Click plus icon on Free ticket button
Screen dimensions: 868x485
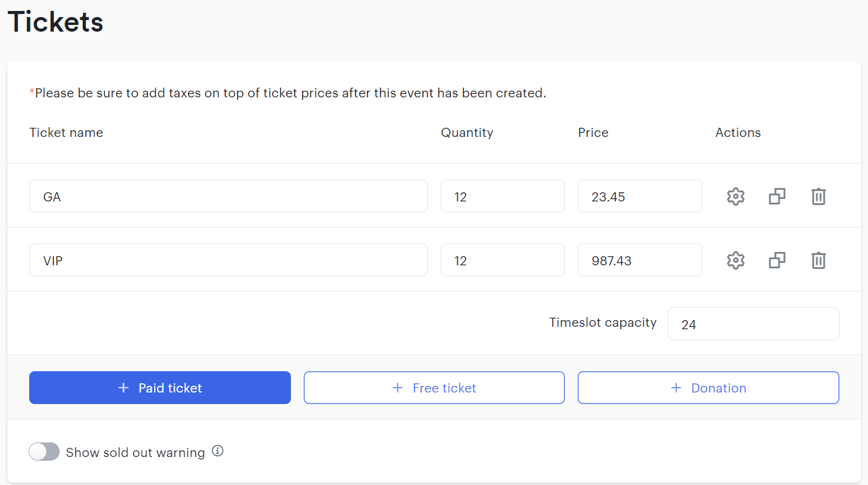[397, 388]
